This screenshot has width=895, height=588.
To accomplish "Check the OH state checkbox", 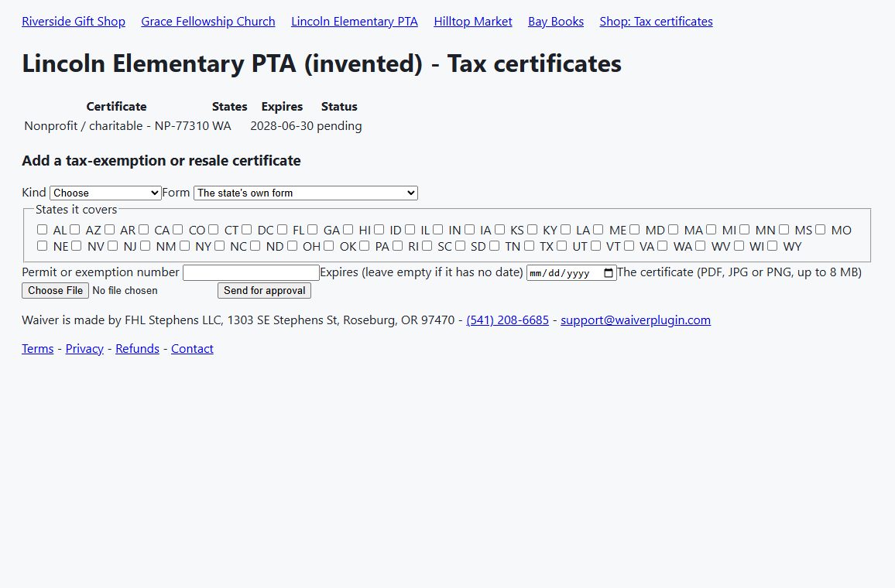I will pos(292,246).
